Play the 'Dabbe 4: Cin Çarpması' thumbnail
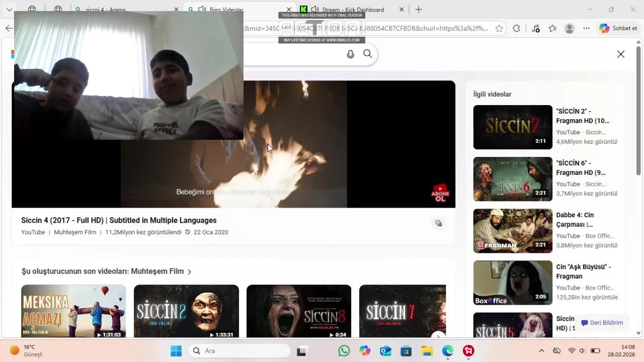This screenshot has height=362, width=644. point(513,231)
